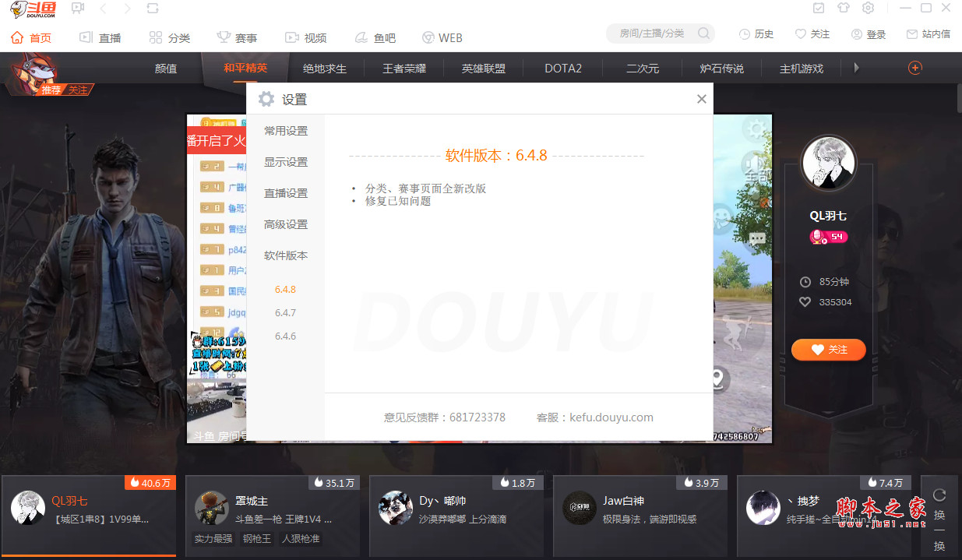Open settings gear icon in title bar
The height and width of the screenshot is (560, 962).
(869, 8)
